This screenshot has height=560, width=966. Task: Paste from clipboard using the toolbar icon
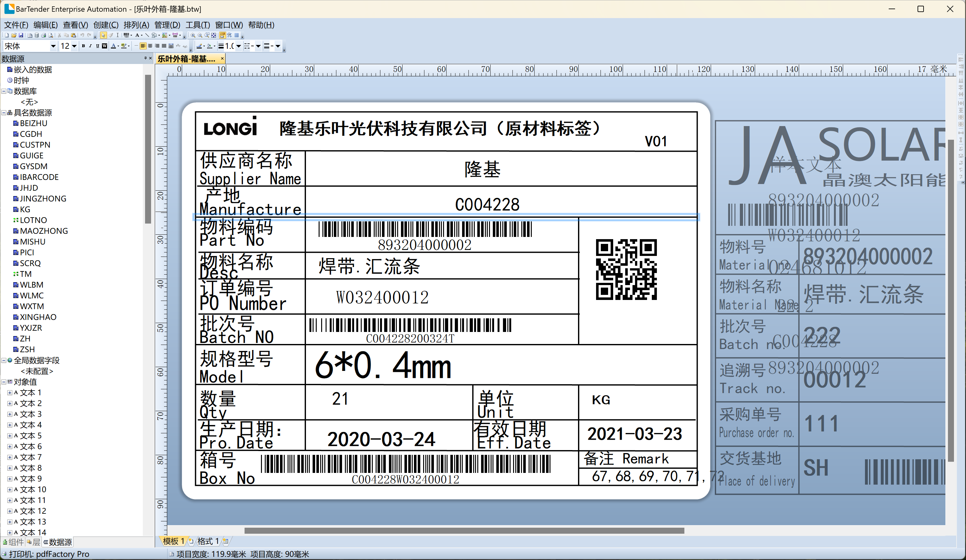73,35
